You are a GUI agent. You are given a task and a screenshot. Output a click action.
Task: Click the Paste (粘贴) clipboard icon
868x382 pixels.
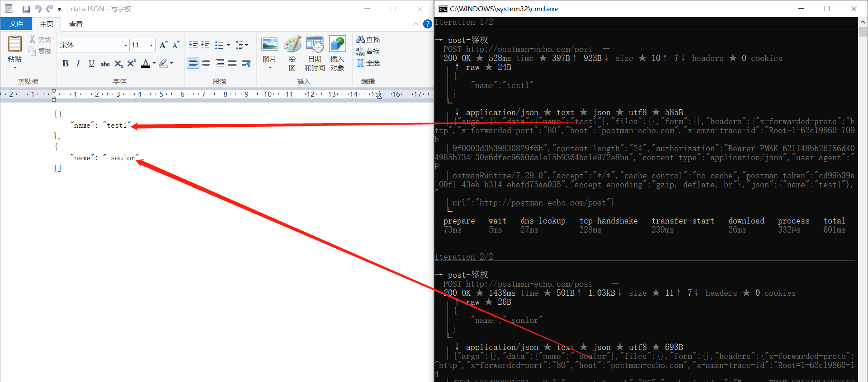[14, 44]
